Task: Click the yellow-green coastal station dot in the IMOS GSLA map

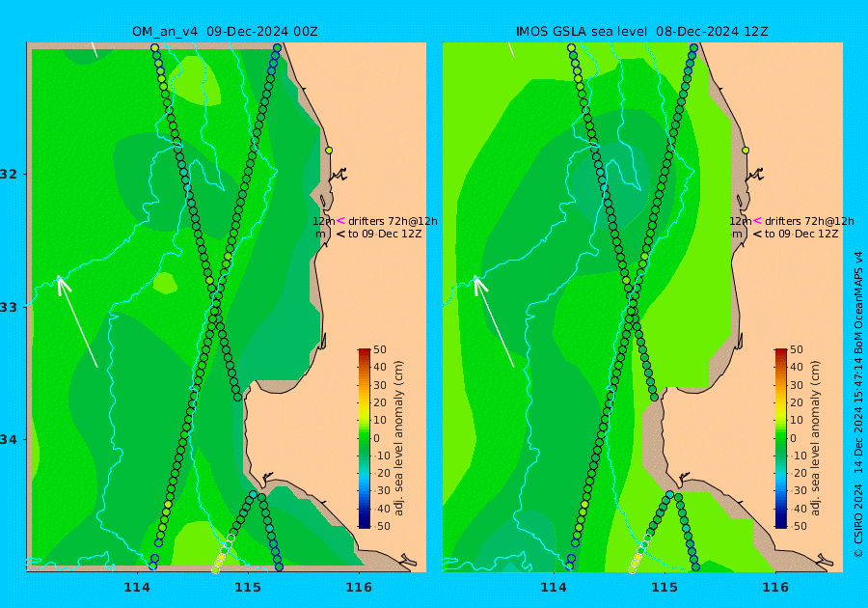Action: tap(746, 151)
